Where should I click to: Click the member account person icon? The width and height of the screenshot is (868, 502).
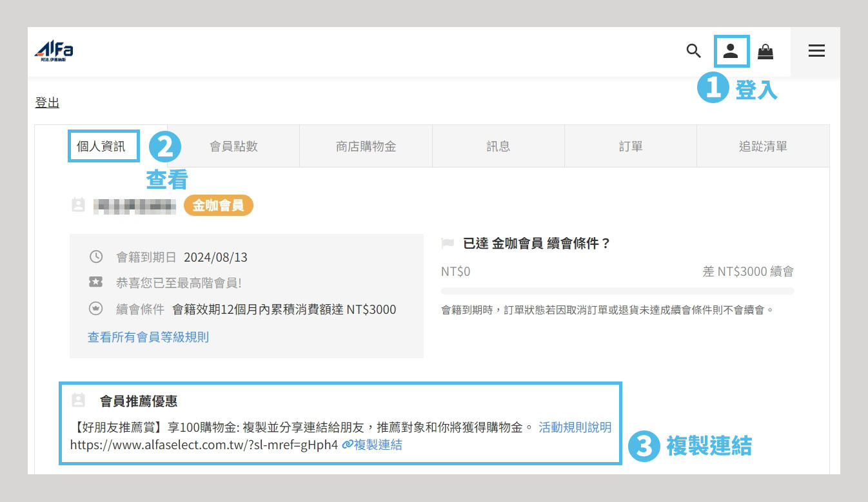click(731, 51)
